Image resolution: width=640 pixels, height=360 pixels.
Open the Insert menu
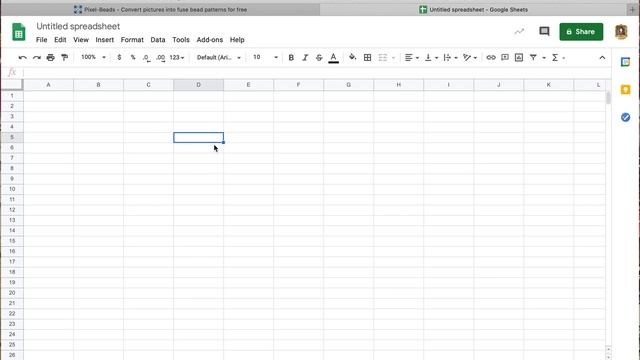pos(104,40)
